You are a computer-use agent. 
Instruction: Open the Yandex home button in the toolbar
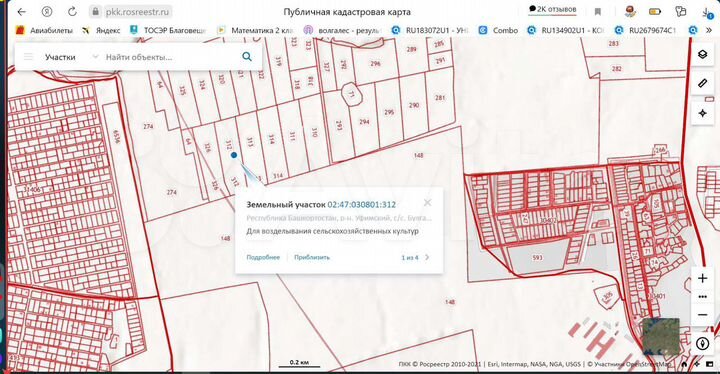coord(46,12)
